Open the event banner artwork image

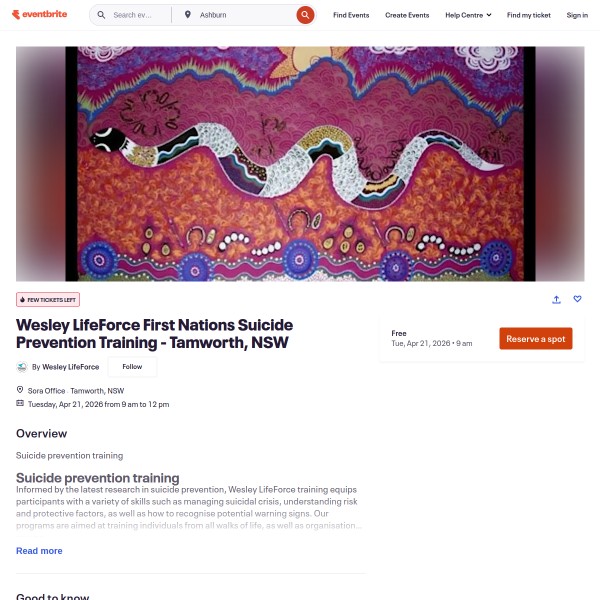click(300, 164)
